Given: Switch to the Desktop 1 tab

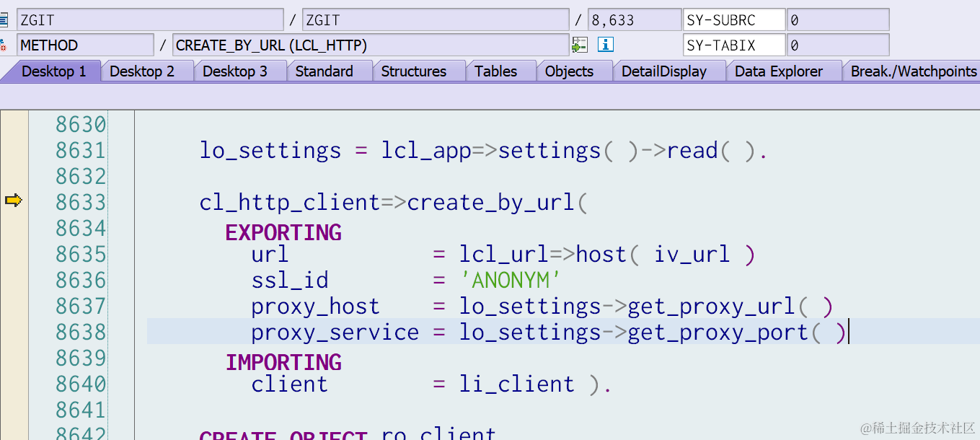Looking at the screenshot, I should 53,71.
